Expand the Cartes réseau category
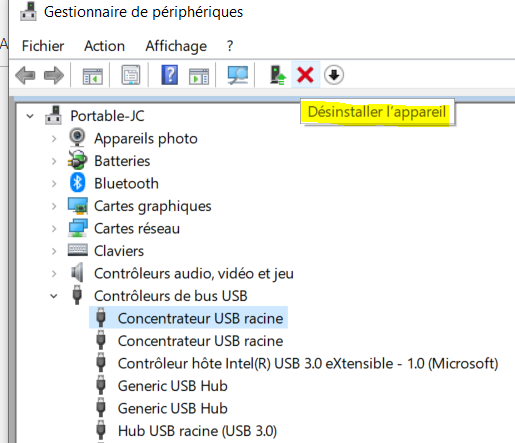 tap(54, 229)
